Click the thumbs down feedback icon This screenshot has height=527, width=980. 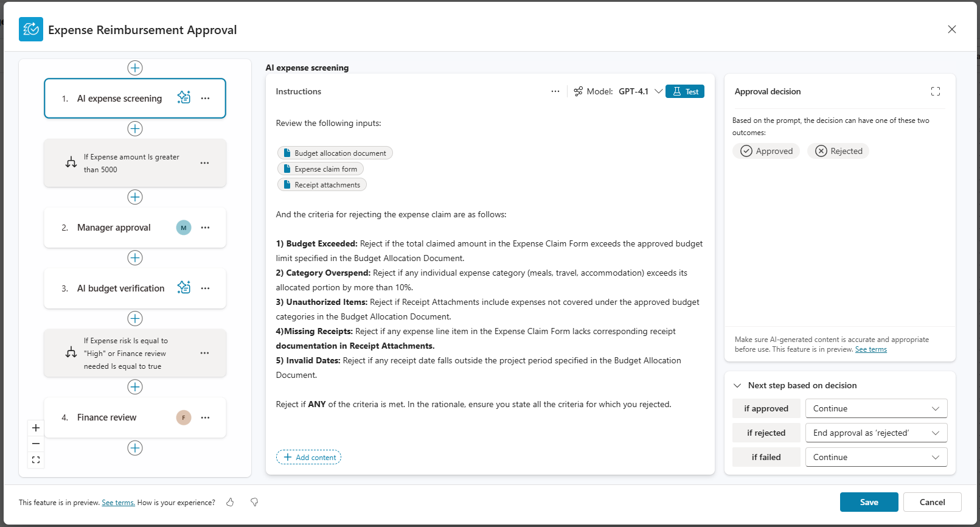pos(254,502)
